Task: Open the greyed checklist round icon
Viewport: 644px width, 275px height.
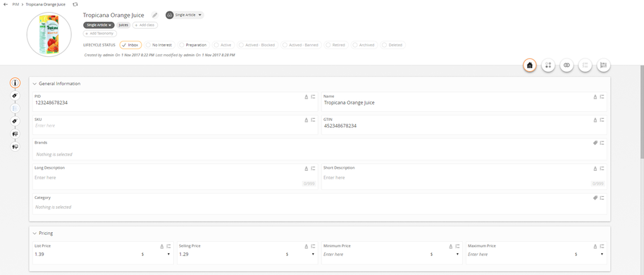Action: point(585,65)
